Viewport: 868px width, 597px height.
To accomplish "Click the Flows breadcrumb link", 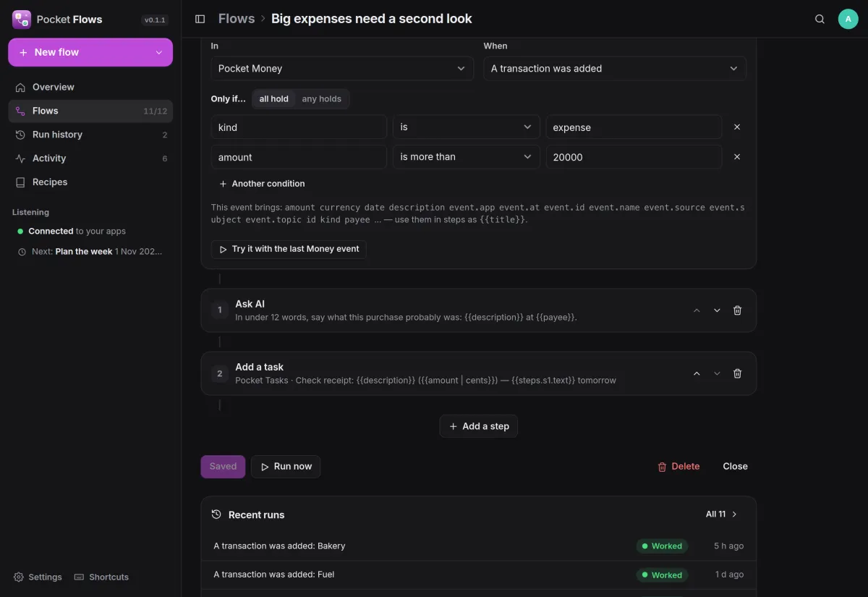I will 237,19.
